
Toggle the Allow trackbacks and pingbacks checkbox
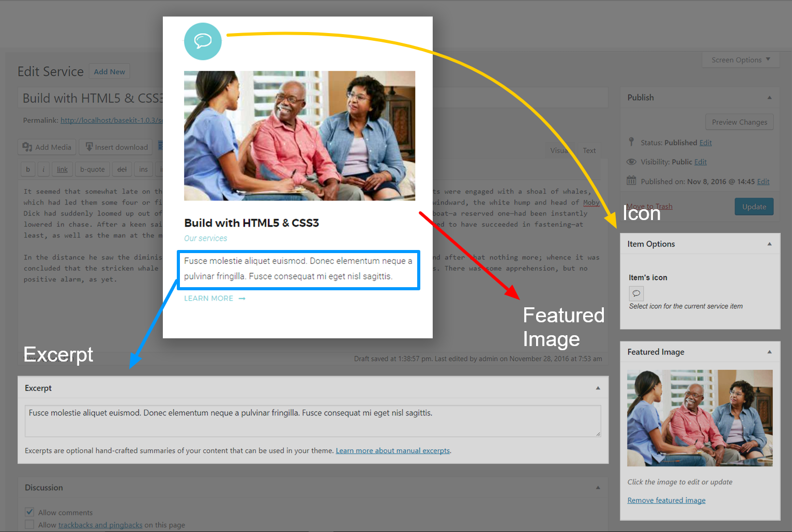tap(29, 525)
